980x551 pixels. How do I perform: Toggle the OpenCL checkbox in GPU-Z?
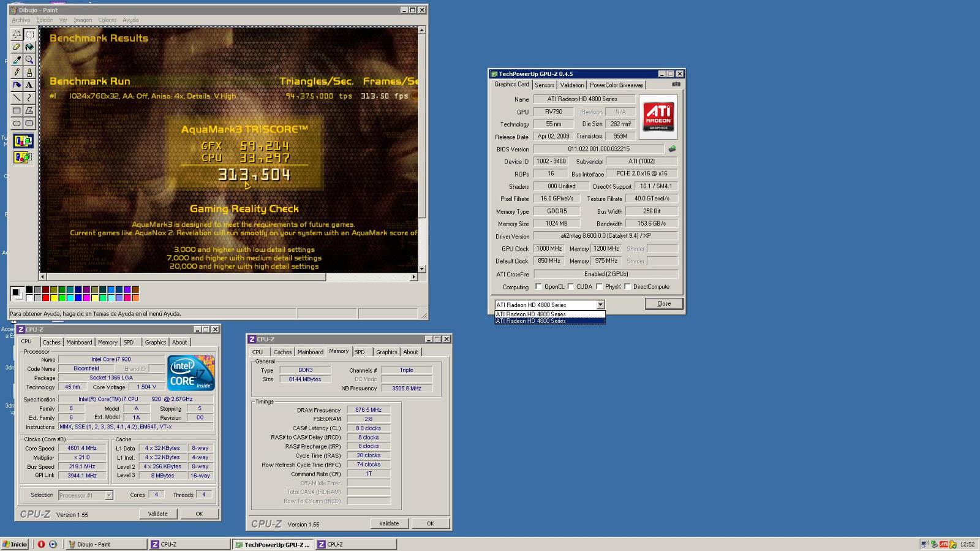[538, 287]
